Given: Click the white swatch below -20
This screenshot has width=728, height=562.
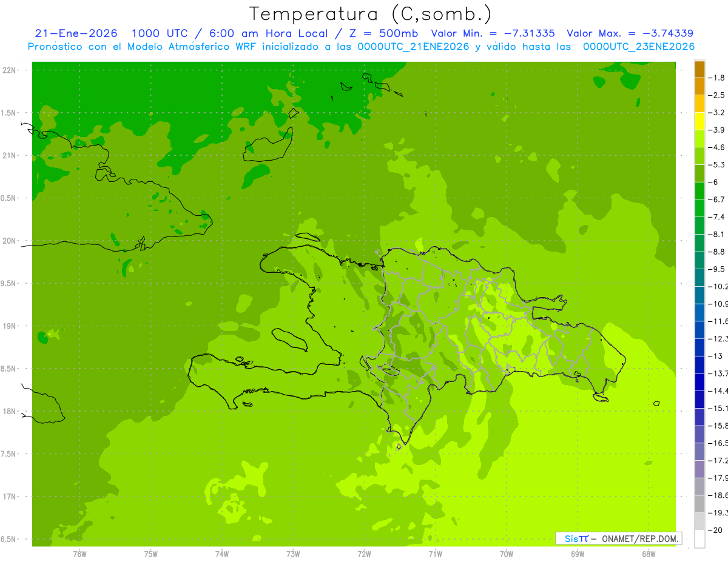Looking at the screenshot, I should [x=699, y=539].
